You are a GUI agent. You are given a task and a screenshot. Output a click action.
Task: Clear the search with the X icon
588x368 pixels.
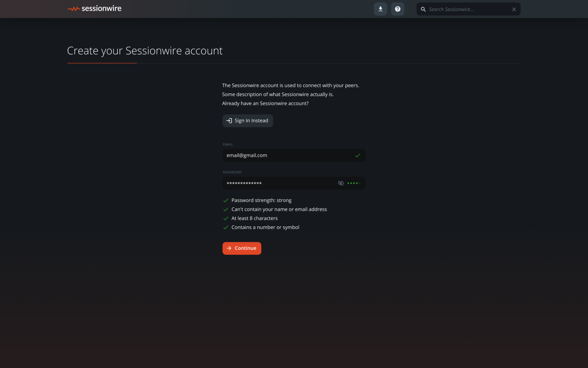tap(514, 9)
